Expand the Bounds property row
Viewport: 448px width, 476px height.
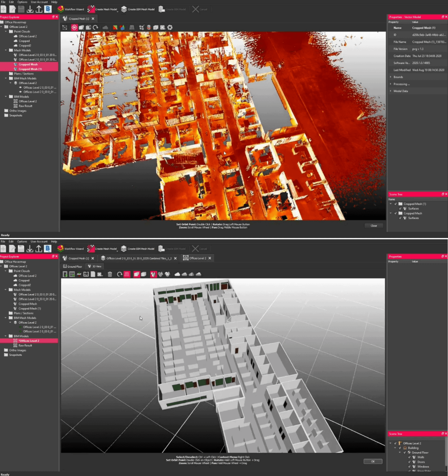coord(391,77)
